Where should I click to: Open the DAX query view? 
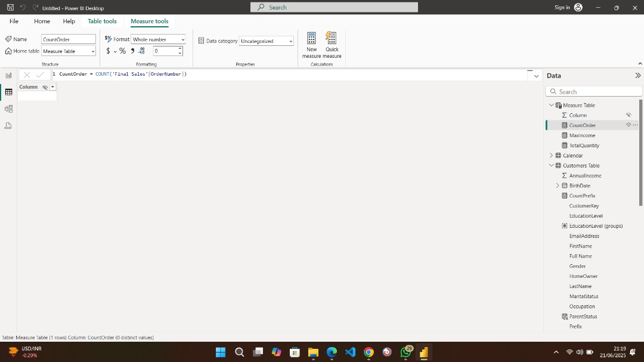click(x=8, y=126)
